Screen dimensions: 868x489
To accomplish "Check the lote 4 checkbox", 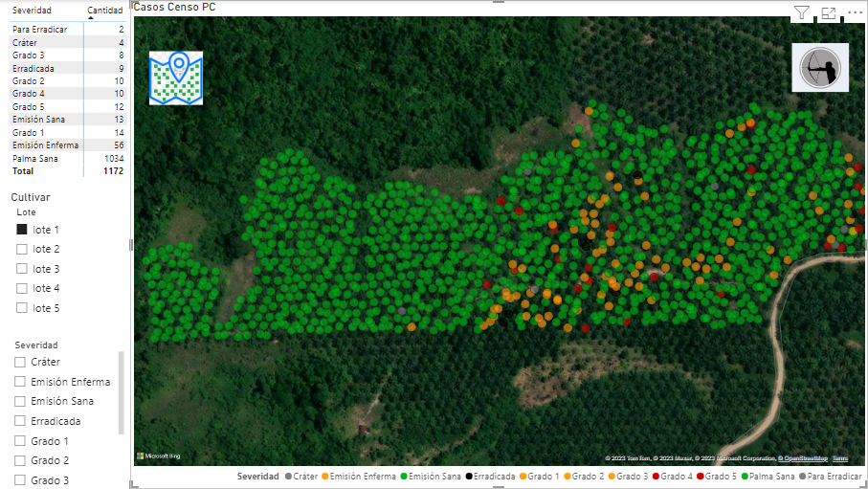I will [x=22, y=289].
